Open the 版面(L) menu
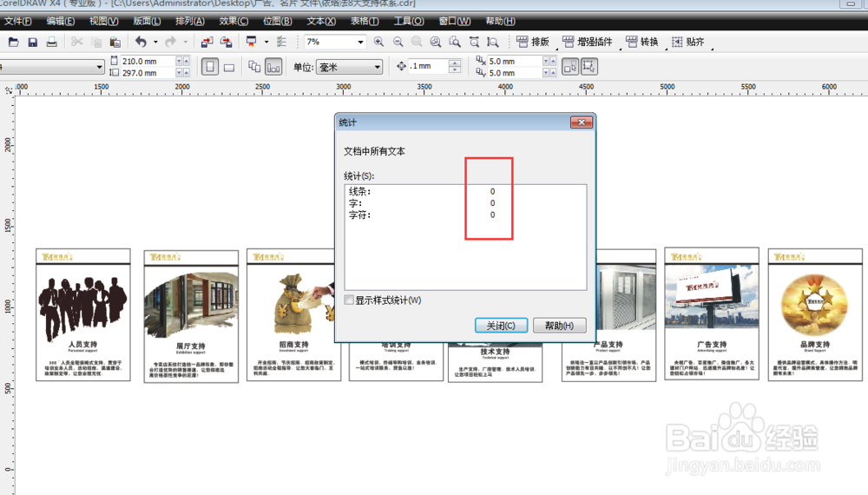Viewport: 868px width, 495px height. click(x=148, y=21)
